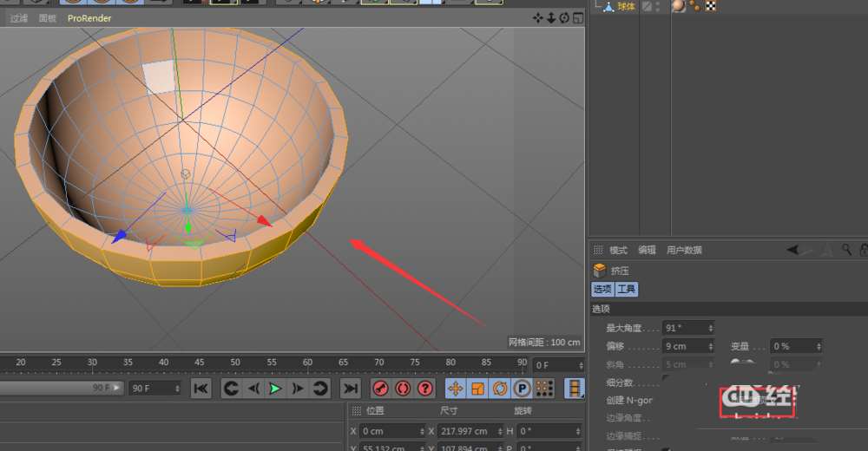Click the 最大角度 stepper arrows
Image resolution: width=868 pixels, height=451 pixels.
point(711,328)
